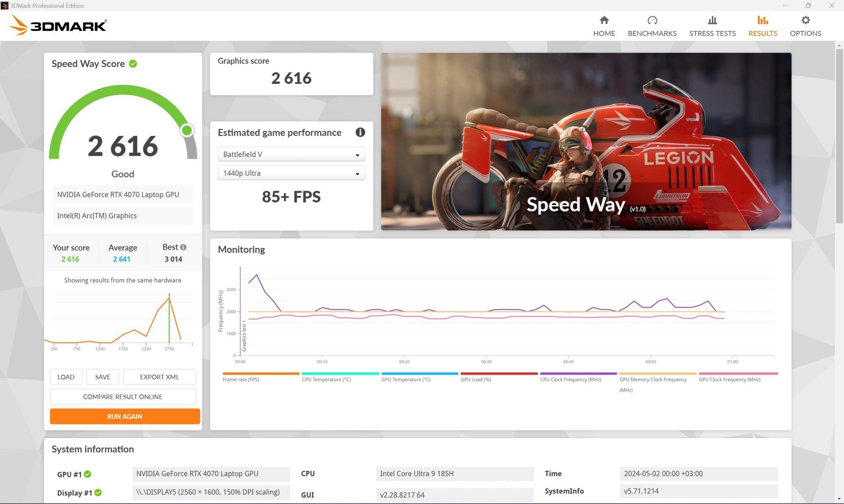Click the COMPARE RESULT ONLINE button
Viewport: 844px width, 504px height.
[x=122, y=396]
